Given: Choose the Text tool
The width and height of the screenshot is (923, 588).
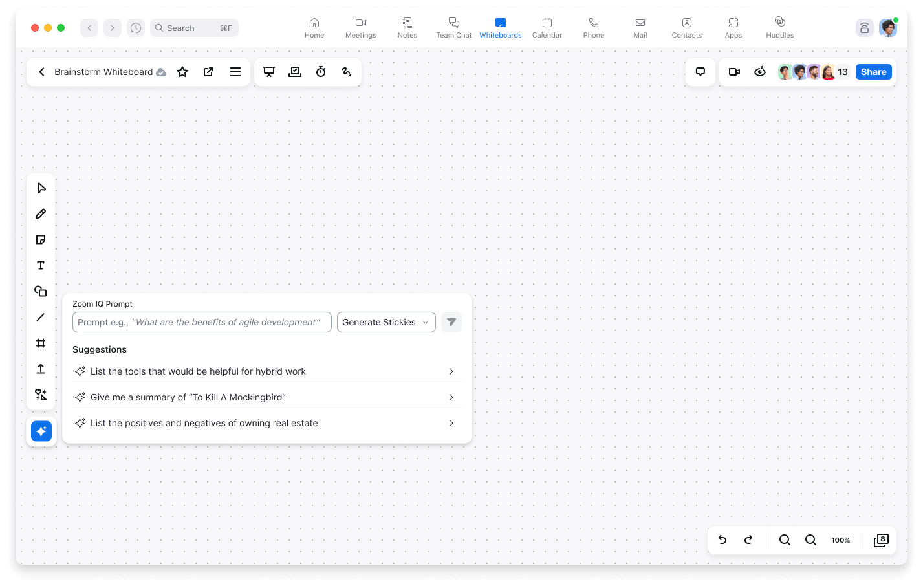Looking at the screenshot, I should pos(41,266).
